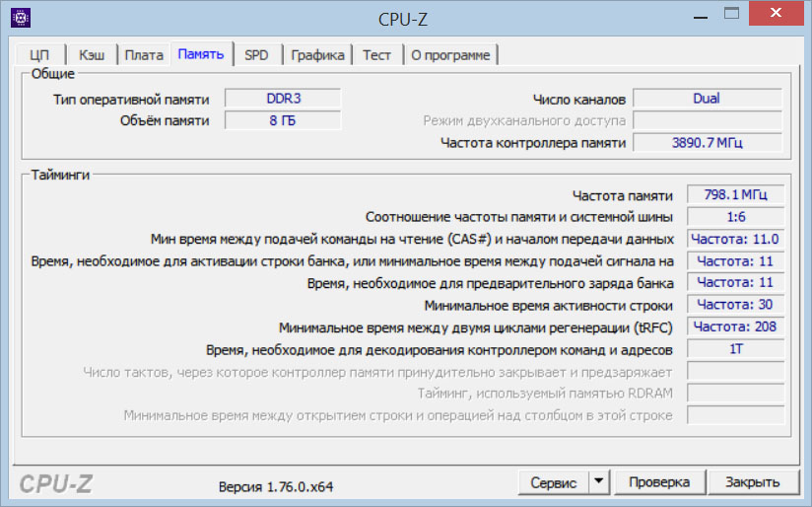Click the Тайминг RDRAM disabled label

click(x=545, y=394)
